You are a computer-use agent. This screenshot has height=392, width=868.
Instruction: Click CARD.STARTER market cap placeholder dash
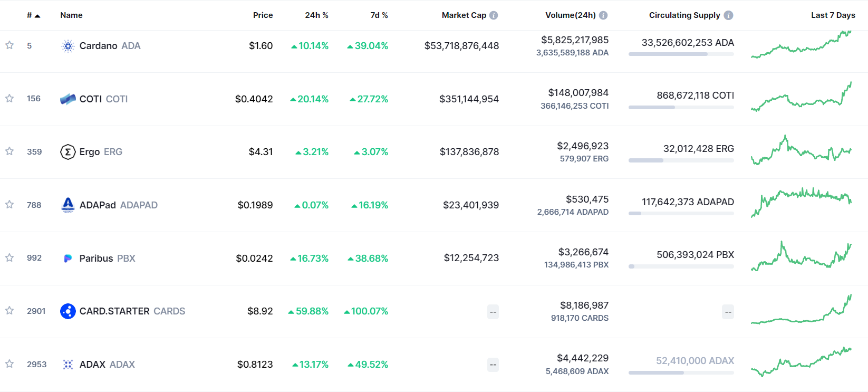tap(493, 312)
